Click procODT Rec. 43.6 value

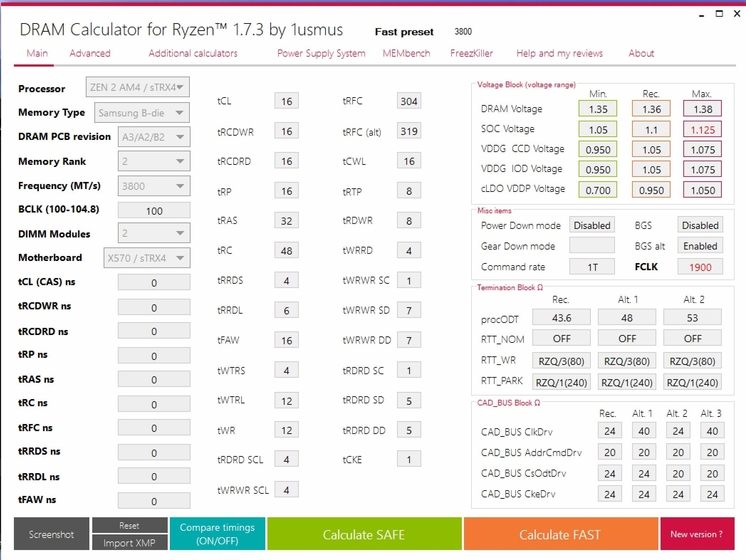(562, 318)
